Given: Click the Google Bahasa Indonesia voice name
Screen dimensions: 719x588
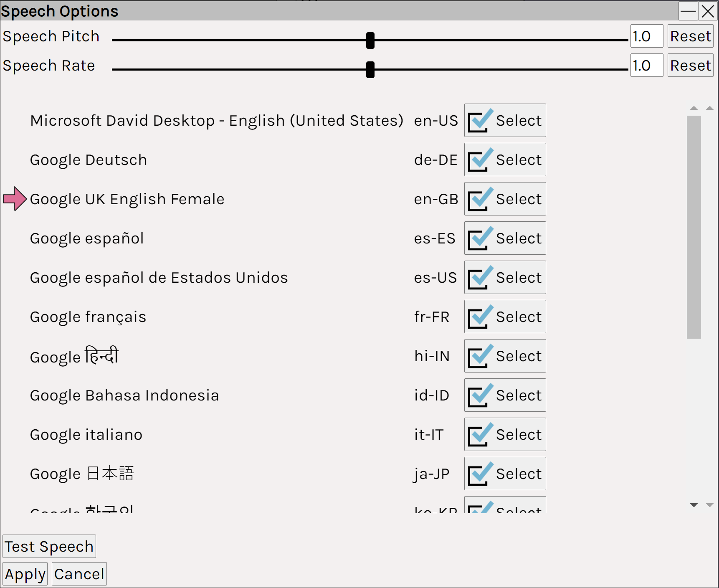Looking at the screenshot, I should tap(124, 395).
